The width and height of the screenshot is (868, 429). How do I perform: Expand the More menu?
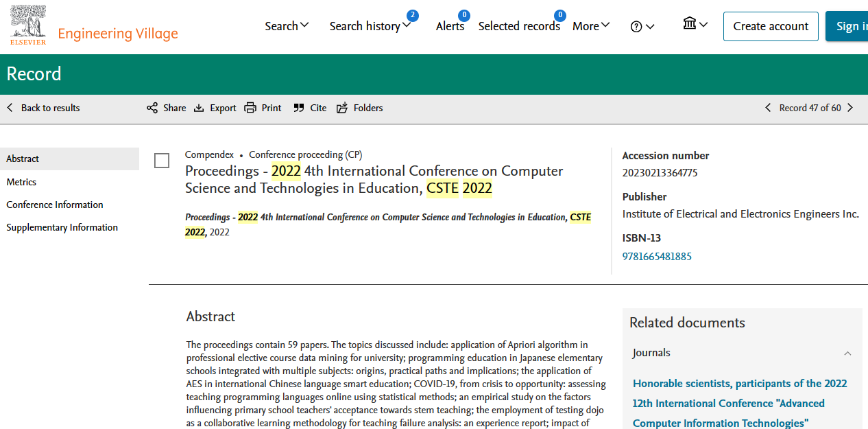(x=591, y=26)
